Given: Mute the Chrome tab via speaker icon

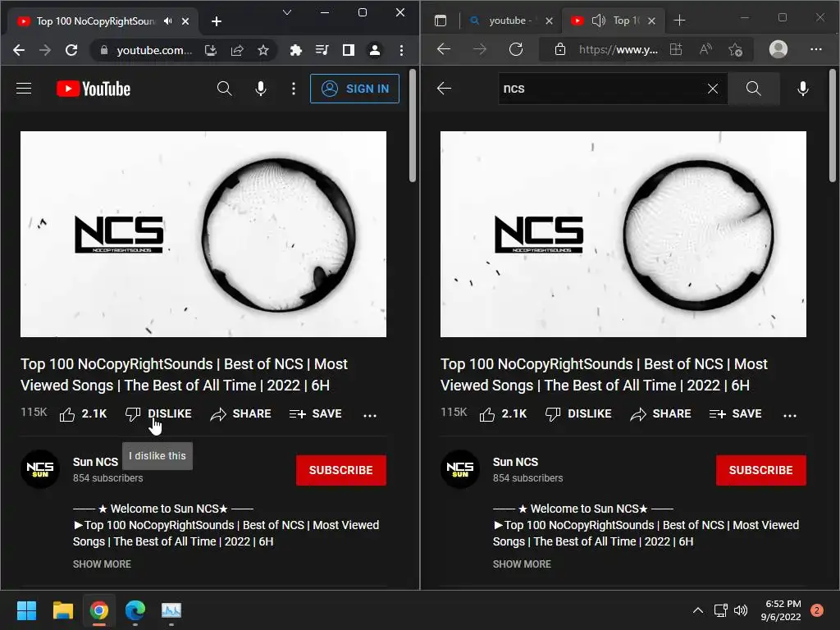Looking at the screenshot, I should point(168,21).
